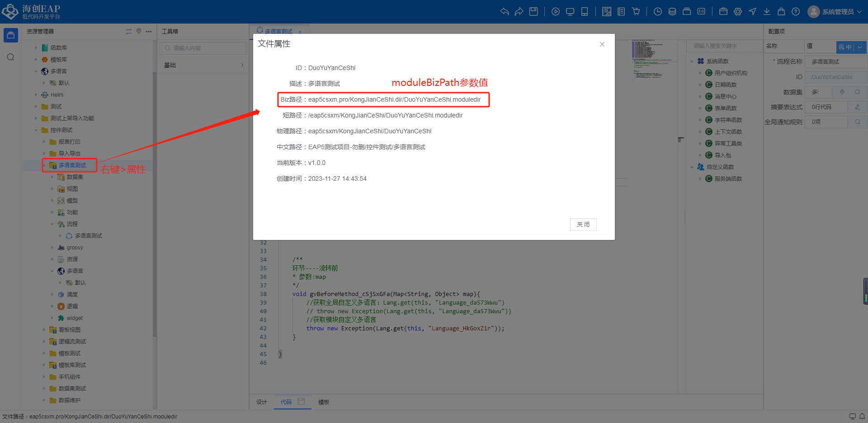This screenshot has width=868, height=423.
Task: Click the download arrow icon in toolbar
Action: [x=767, y=12]
